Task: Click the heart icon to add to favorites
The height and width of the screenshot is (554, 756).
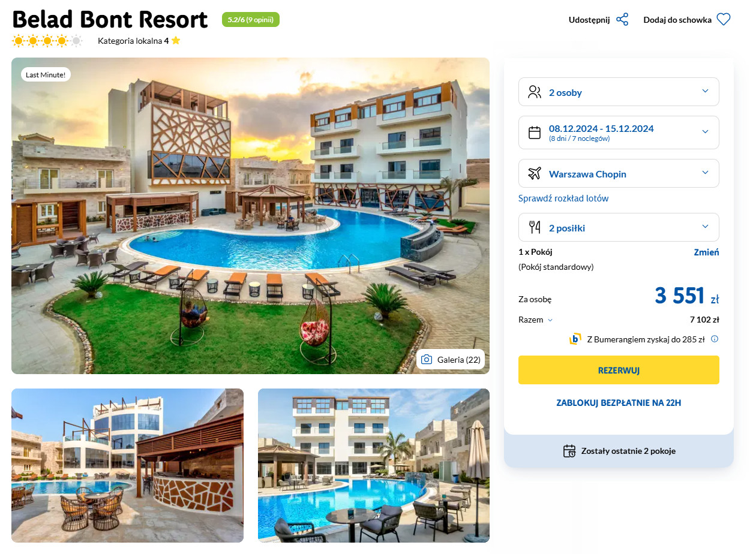Action: [724, 20]
